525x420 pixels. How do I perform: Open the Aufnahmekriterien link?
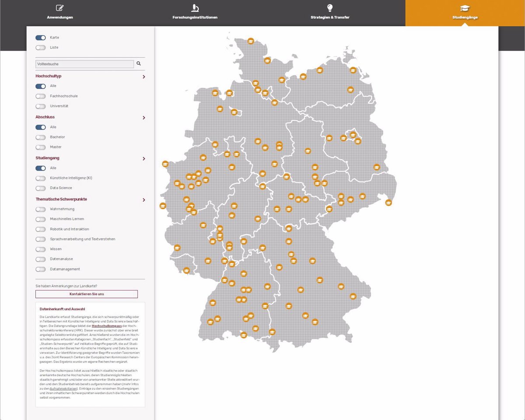point(63,388)
